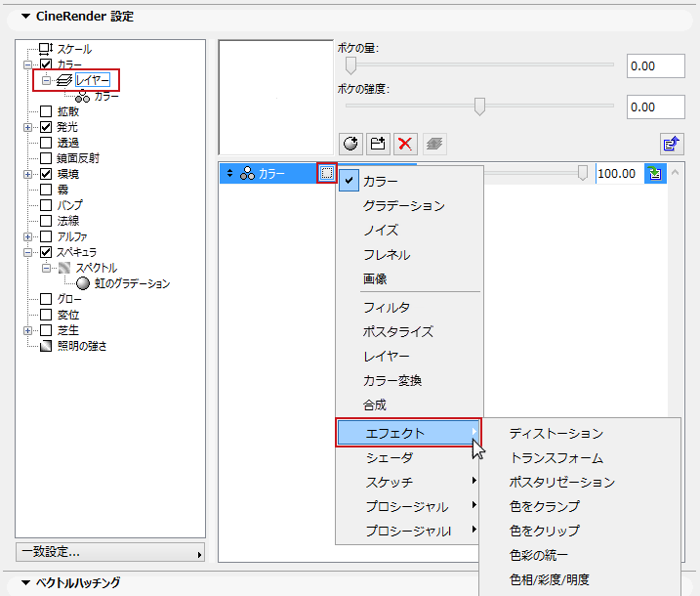700x596 pixels.
Task: Click the 100.00 opacity value field
Action: coord(620,173)
